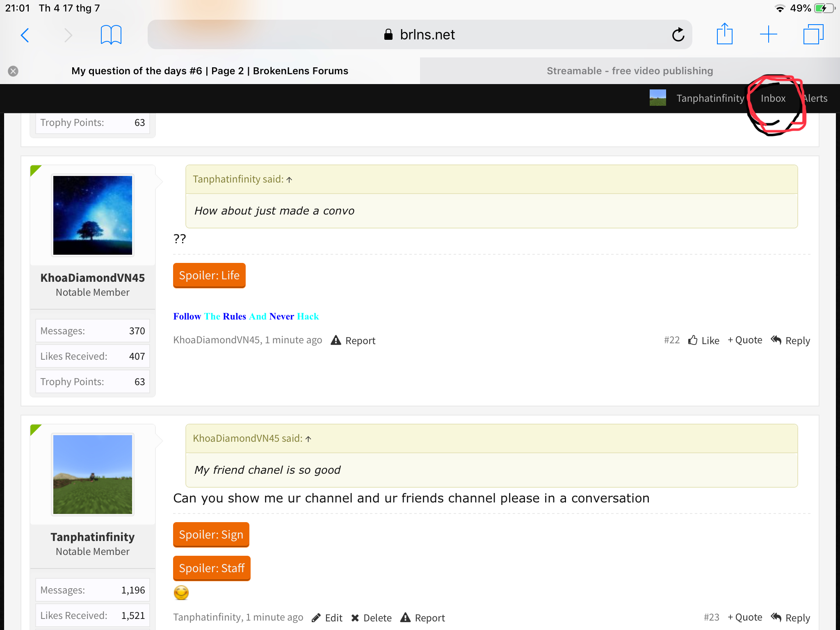The width and height of the screenshot is (840, 630).
Task: Show all open tabs overview
Action: point(813,34)
